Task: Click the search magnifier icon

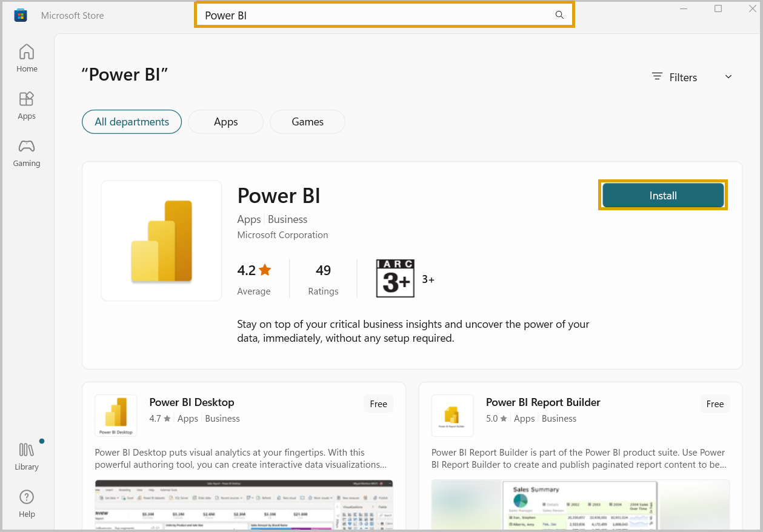Action: [x=559, y=15]
